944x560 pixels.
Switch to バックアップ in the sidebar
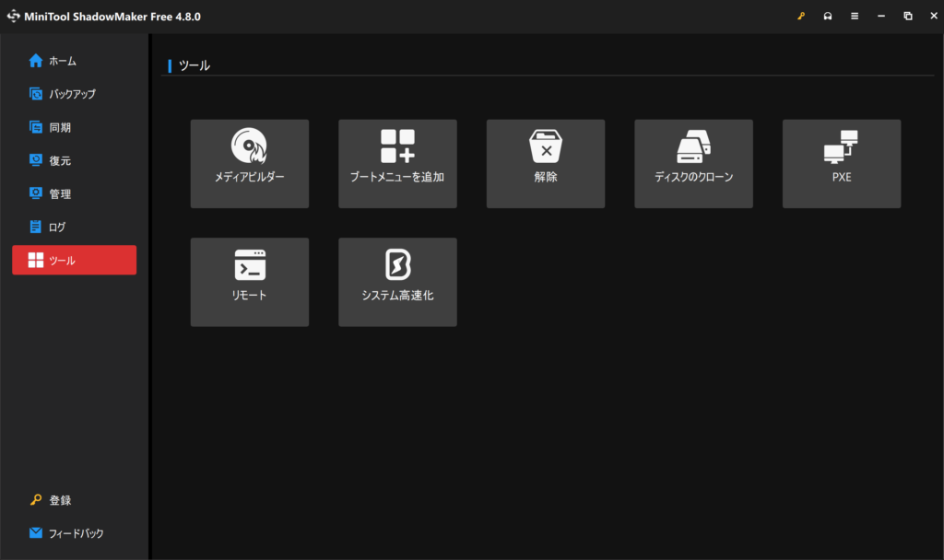pos(71,94)
